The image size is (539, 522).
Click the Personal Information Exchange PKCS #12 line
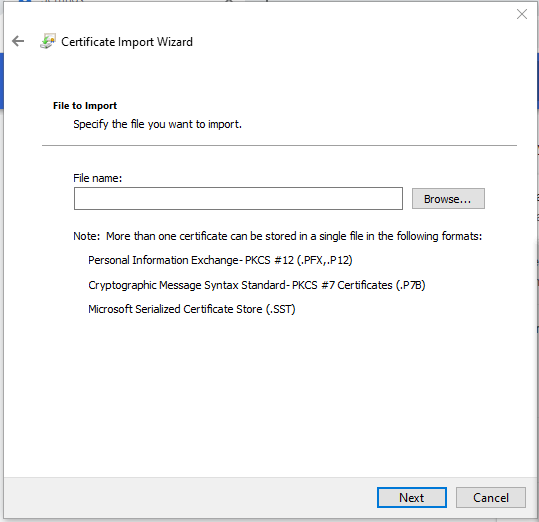tap(220, 260)
